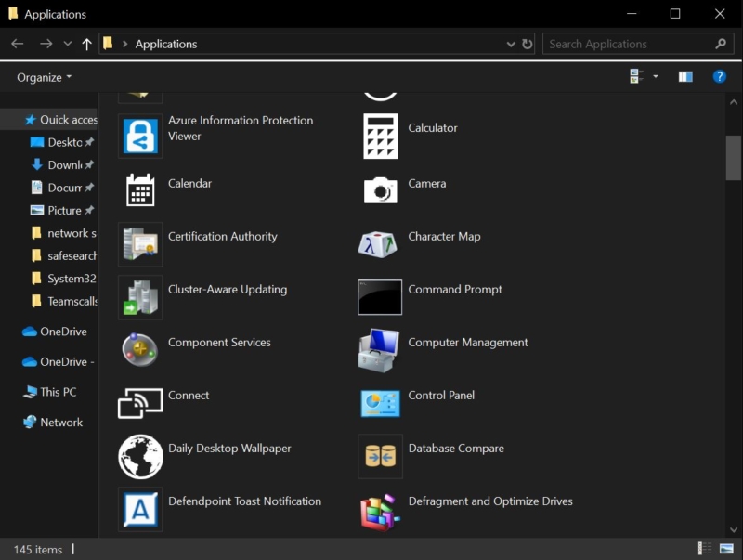743x560 pixels.
Task: Click the search magnifier icon
Action: pyautogui.click(x=721, y=44)
